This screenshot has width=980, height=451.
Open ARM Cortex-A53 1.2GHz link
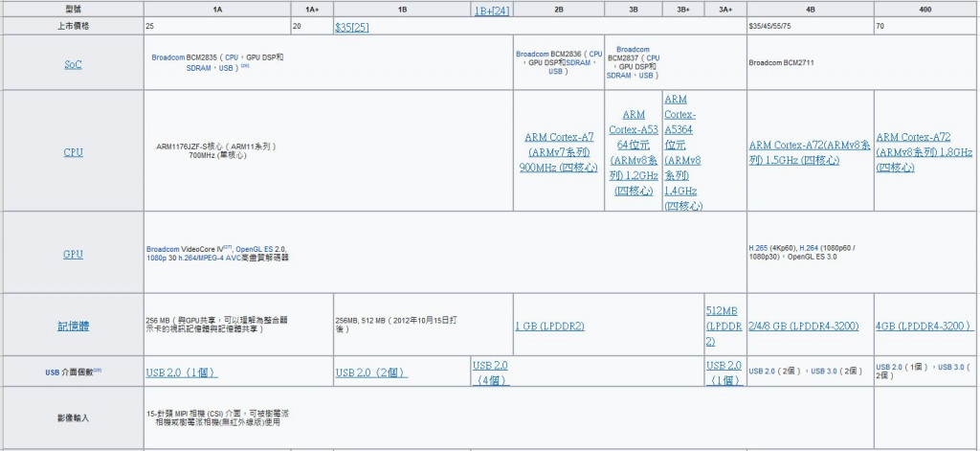click(634, 152)
